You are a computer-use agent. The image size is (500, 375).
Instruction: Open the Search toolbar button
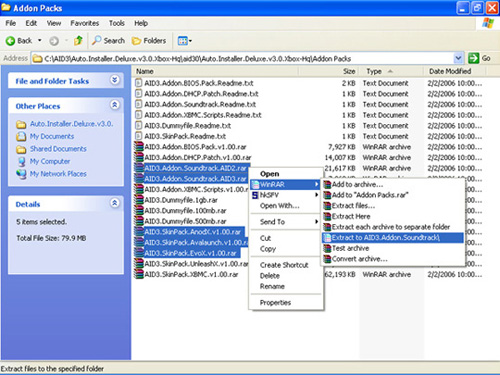pos(109,41)
